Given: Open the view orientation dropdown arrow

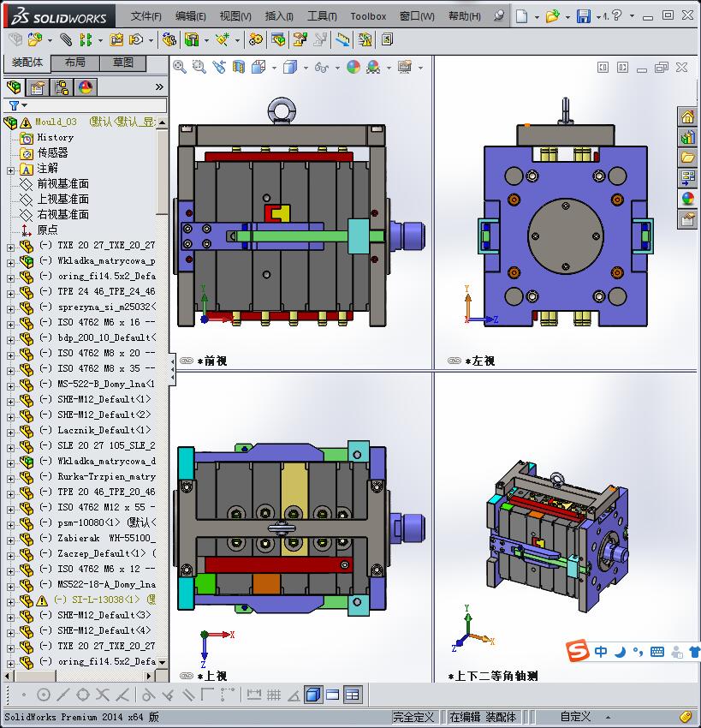Looking at the screenshot, I should [274, 68].
